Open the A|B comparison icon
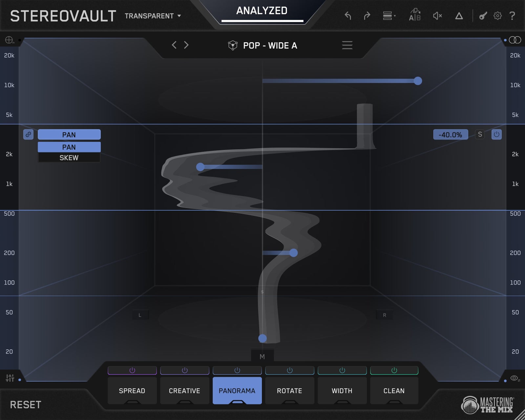Image resolution: width=525 pixels, height=420 pixels. coord(415,15)
